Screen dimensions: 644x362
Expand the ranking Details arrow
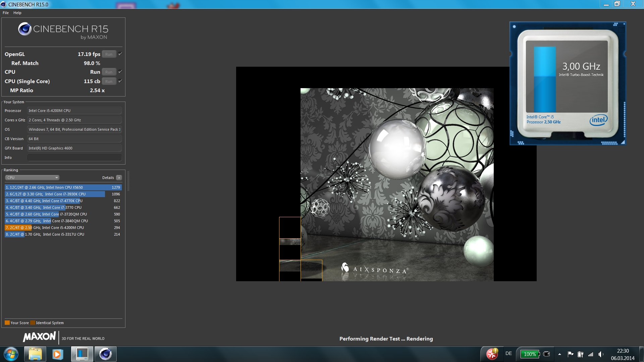tap(119, 178)
